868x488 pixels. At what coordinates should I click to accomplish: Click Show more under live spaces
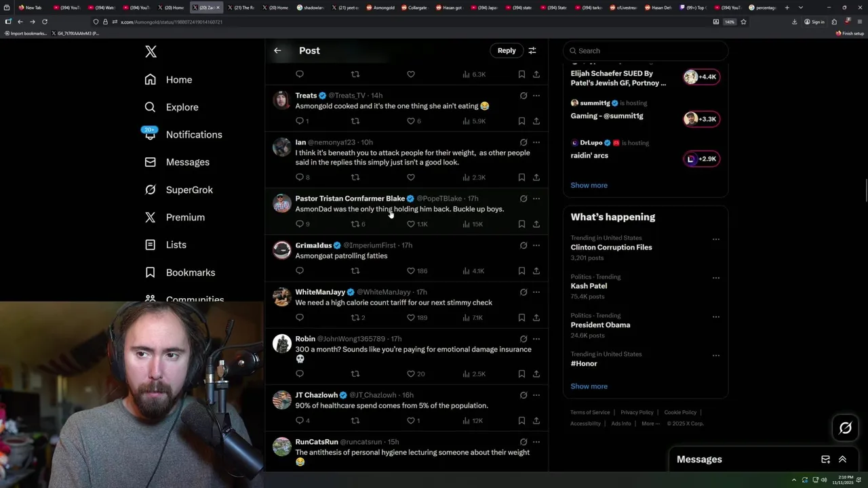[589, 185]
